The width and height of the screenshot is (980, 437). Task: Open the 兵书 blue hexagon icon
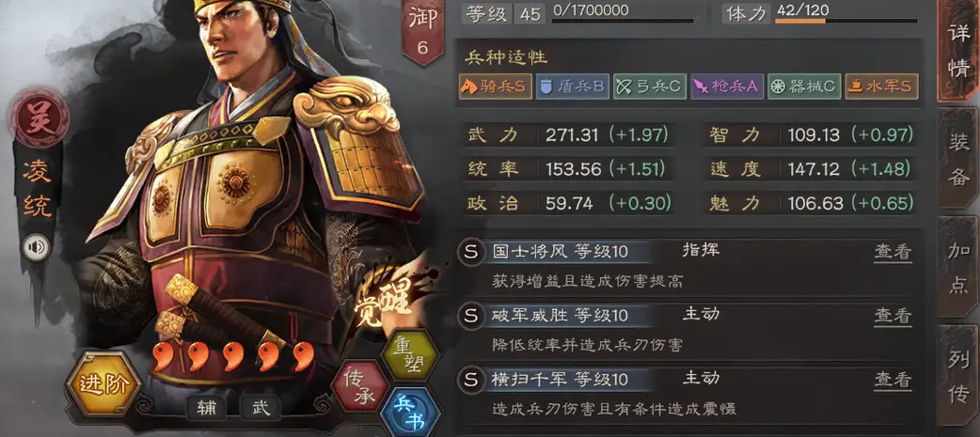(x=411, y=414)
